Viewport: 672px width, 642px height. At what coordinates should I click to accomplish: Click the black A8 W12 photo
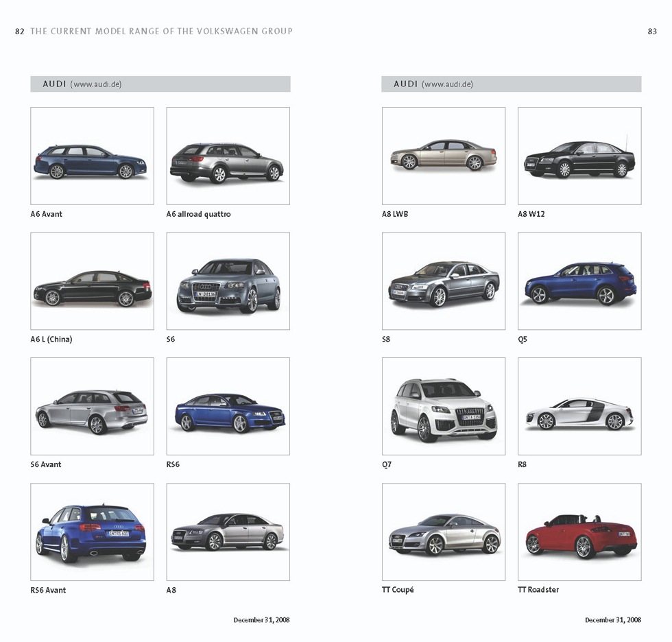pos(579,156)
